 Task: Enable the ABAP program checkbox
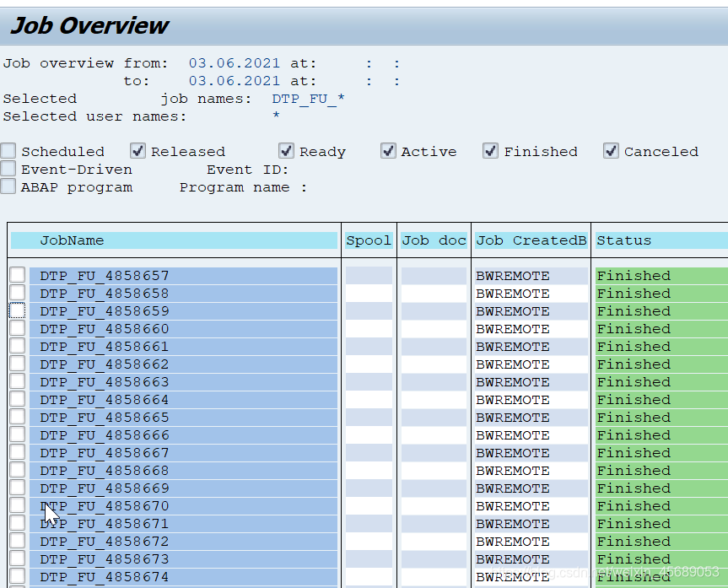[x=8, y=186]
